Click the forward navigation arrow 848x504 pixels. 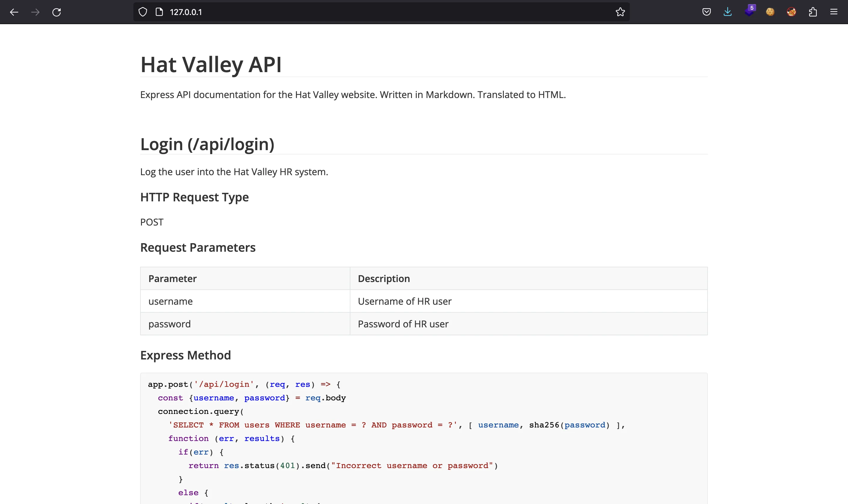[35, 12]
